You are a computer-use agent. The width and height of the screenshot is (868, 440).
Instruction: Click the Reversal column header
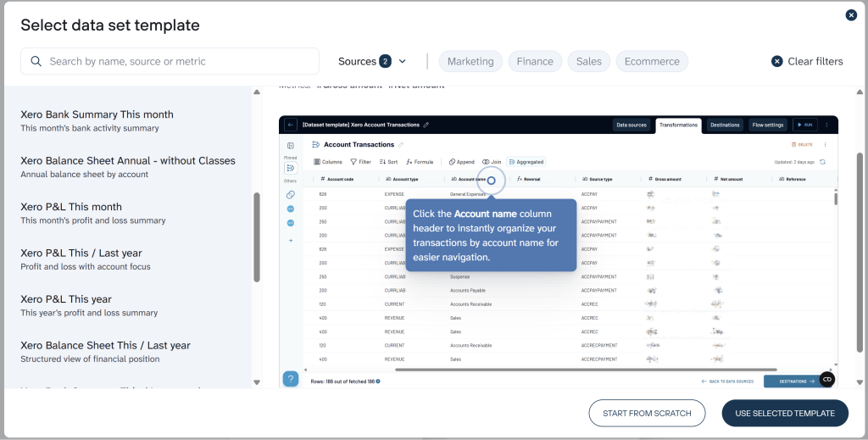(528, 180)
